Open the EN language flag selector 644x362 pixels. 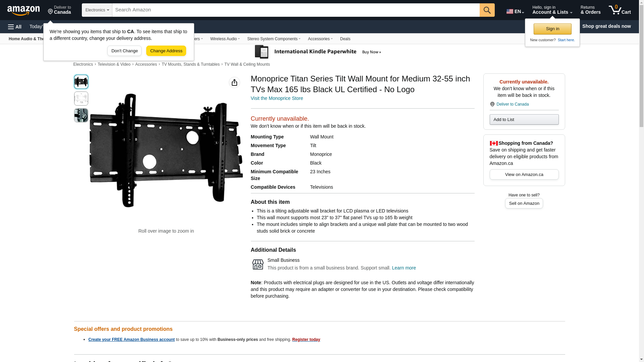tap(515, 11)
